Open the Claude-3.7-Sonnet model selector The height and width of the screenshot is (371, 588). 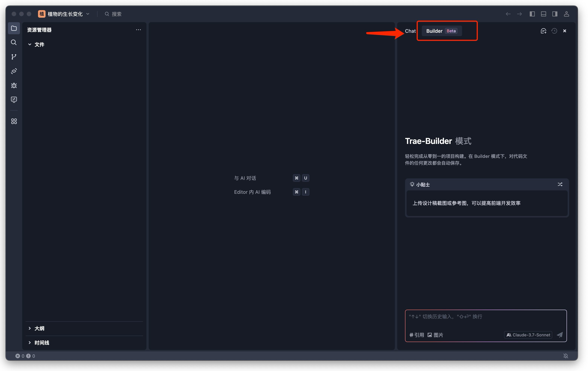[528, 335]
